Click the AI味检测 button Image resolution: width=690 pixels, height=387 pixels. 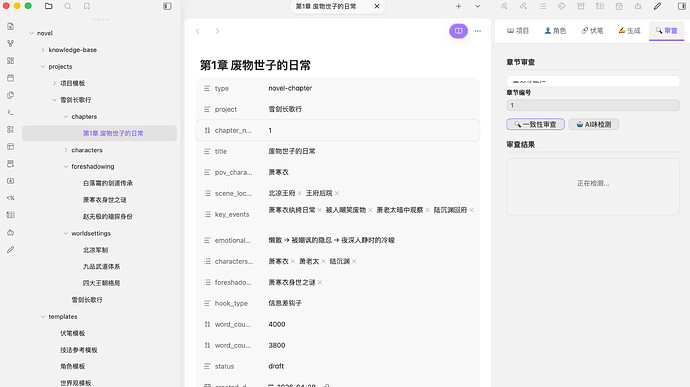tap(594, 125)
